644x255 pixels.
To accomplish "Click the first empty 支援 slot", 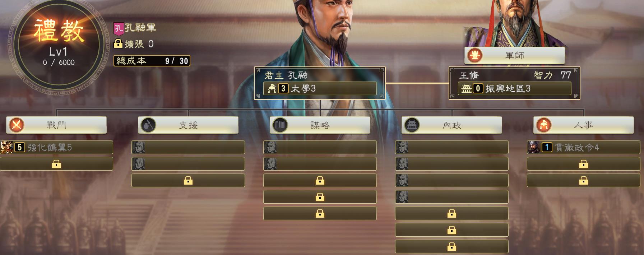I will point(188,147).
